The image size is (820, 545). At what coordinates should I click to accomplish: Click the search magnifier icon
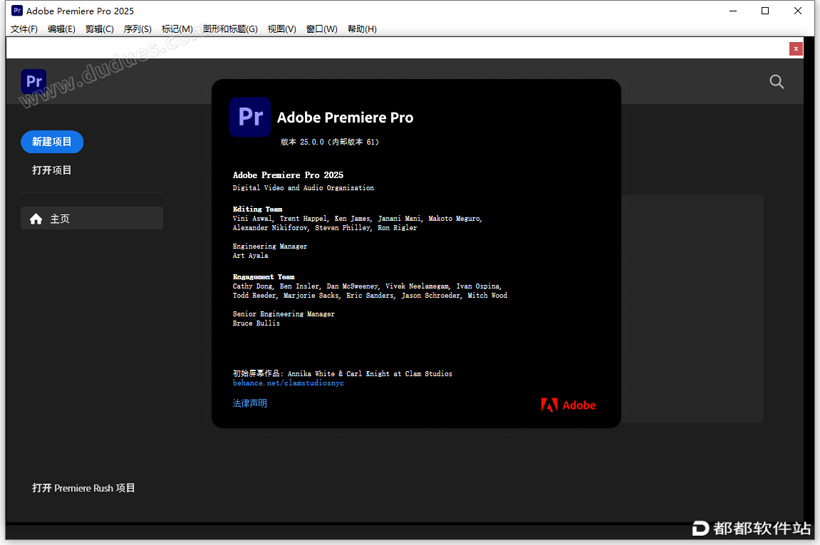(777, 82)
